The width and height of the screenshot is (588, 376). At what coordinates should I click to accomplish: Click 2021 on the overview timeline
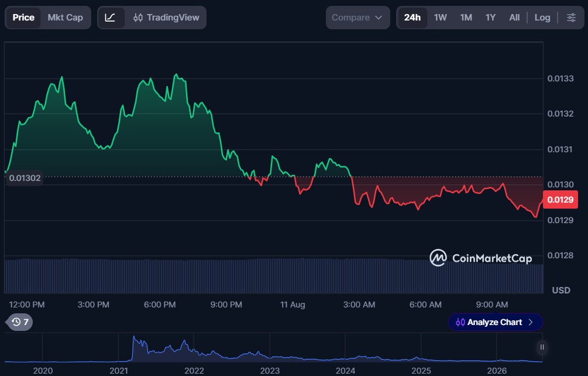point(119,371)
